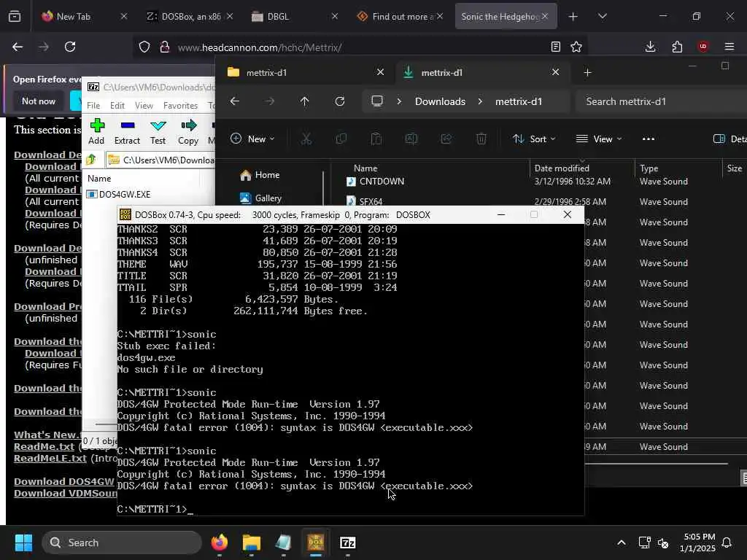Sort by Date modified column

pos(562,168)
